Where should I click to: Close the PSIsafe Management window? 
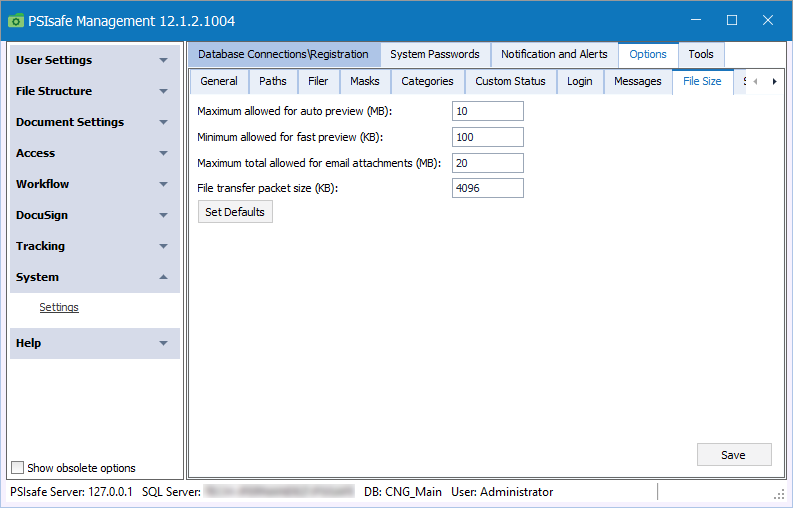(x=768, y=20)
